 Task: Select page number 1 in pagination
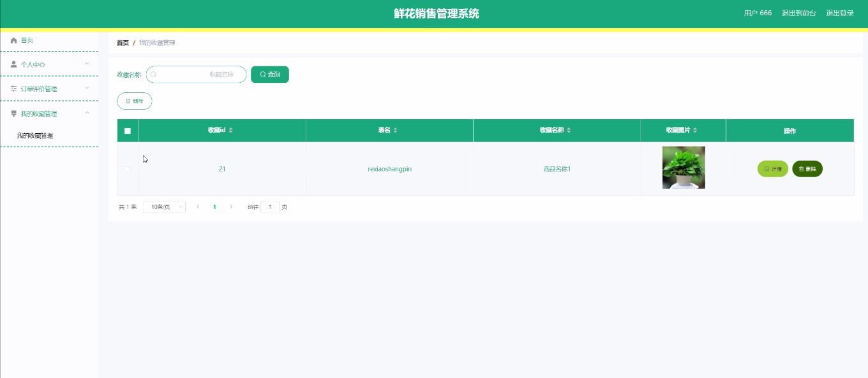point(214,207)
